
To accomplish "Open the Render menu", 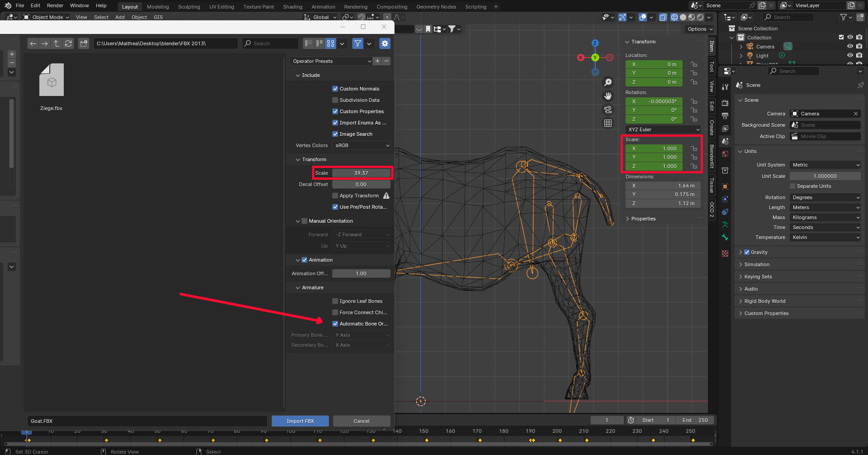I will (55, 5).
